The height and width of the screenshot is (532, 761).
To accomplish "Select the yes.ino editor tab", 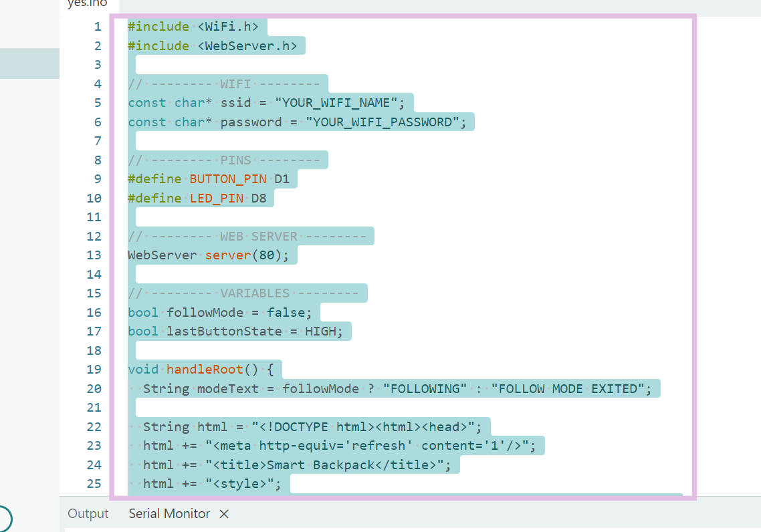I will pyautogui.click(x=88, y=4).
